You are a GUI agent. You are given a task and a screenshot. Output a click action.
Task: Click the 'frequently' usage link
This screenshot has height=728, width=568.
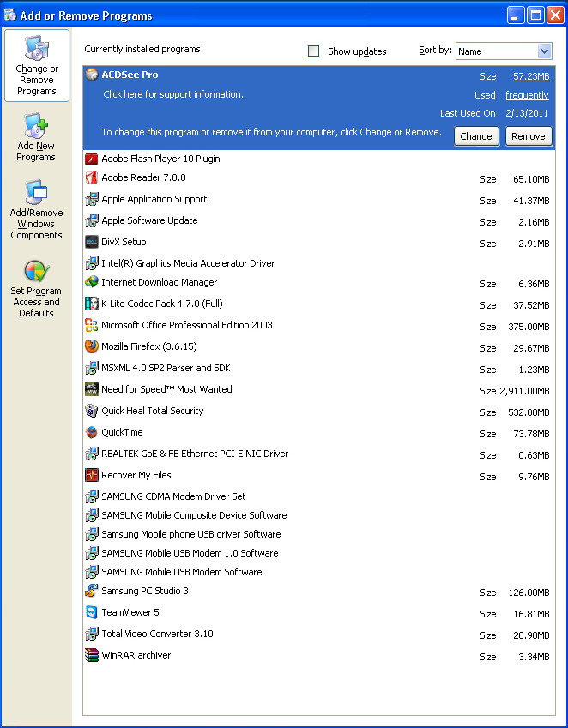(x=527, y=95)
